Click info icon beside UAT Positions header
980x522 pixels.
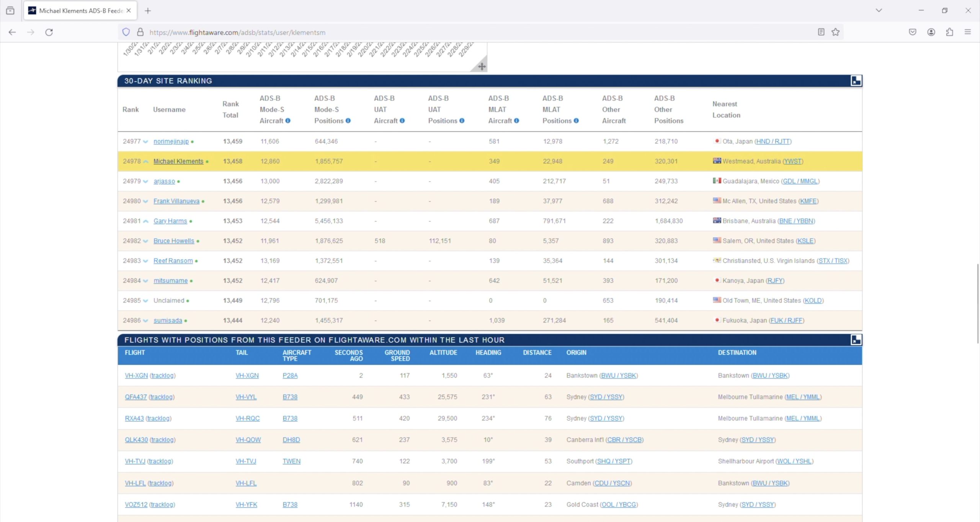(x=462, y=121)
